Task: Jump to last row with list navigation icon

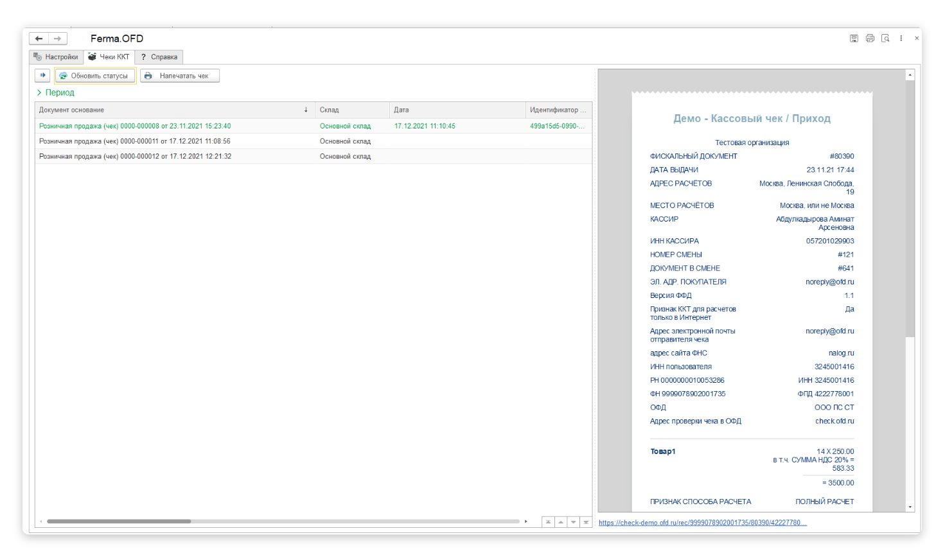Action: tap(586, 522)
